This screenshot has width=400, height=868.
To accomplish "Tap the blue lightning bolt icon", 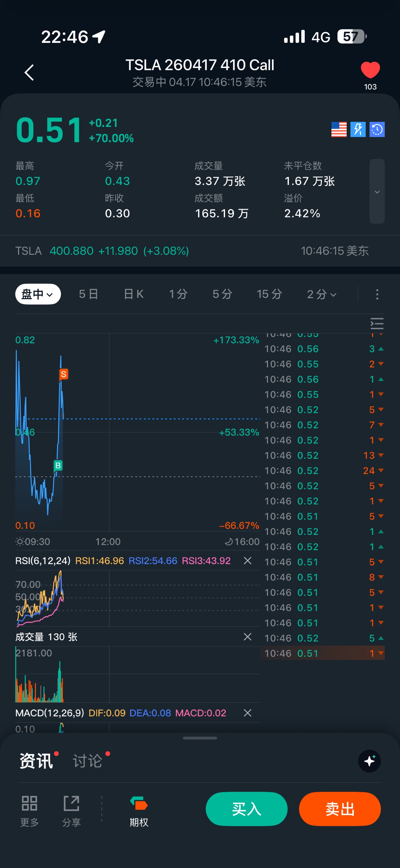I will pos(358,129).
